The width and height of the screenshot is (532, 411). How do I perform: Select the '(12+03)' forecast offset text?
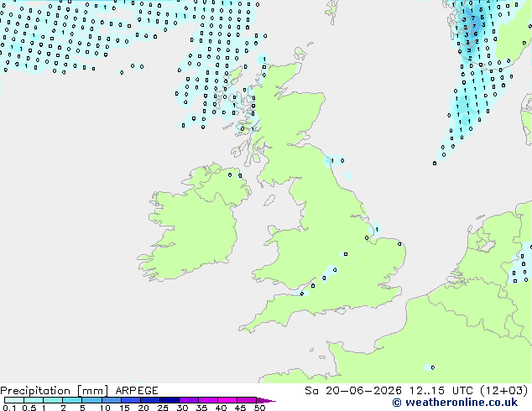tap(504, 391)
